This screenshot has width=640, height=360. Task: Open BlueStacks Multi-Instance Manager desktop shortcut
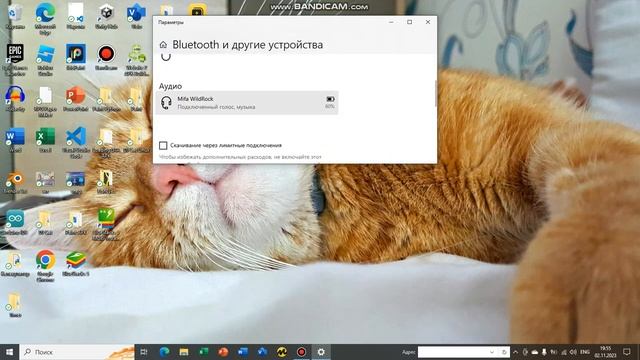pyautogui.click(x=106, y=224)
